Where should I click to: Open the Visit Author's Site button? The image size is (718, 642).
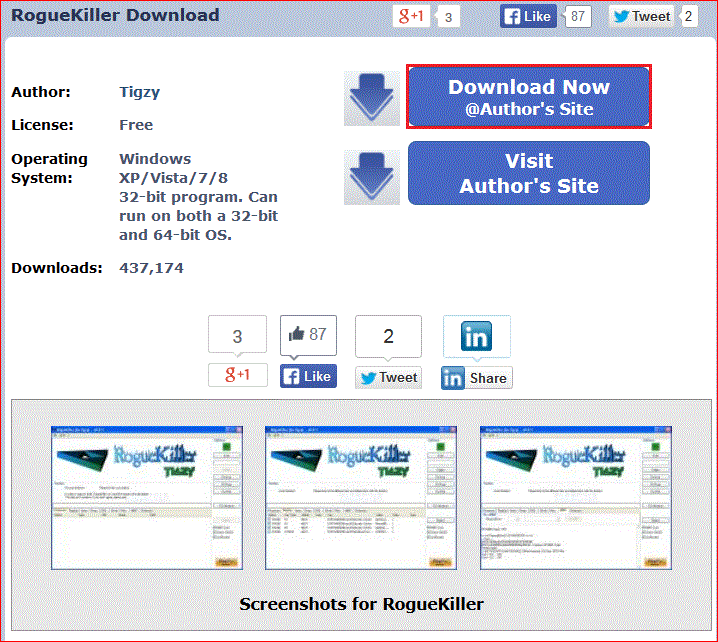(529, 173)
